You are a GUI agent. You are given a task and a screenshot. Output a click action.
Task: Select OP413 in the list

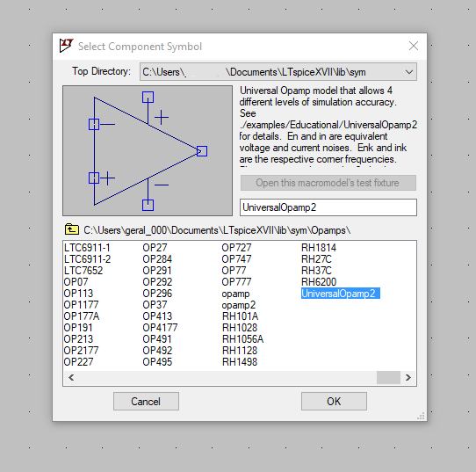pyautogui.click(x=157, y=316)
